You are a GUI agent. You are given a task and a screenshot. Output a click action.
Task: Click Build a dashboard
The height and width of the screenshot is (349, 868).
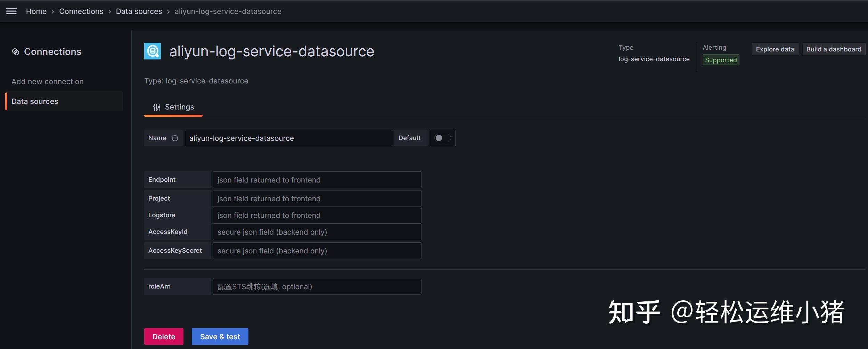(834, 49)
